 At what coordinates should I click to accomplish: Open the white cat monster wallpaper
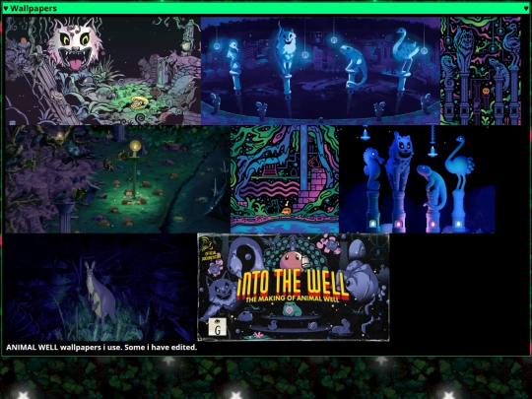coord(102,71)
